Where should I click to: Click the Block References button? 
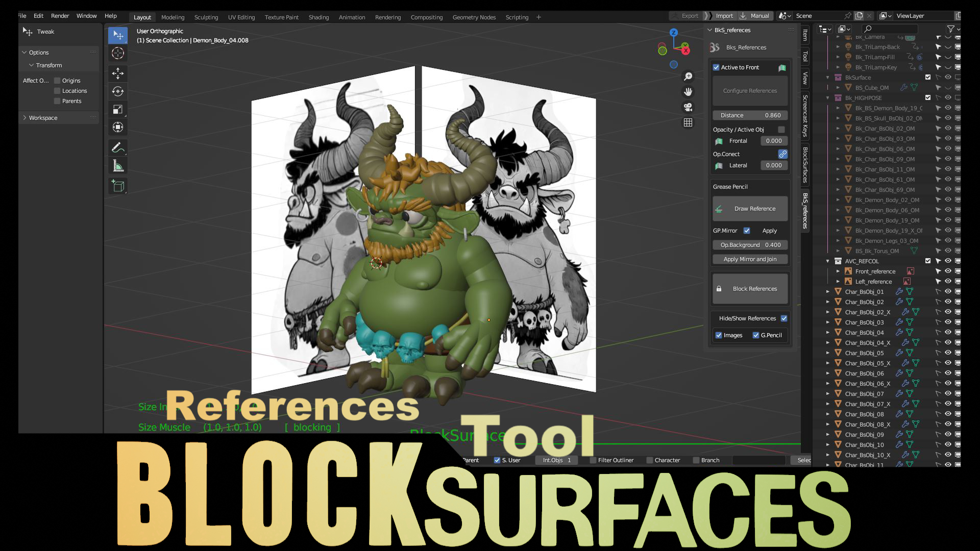click(750, 289)
